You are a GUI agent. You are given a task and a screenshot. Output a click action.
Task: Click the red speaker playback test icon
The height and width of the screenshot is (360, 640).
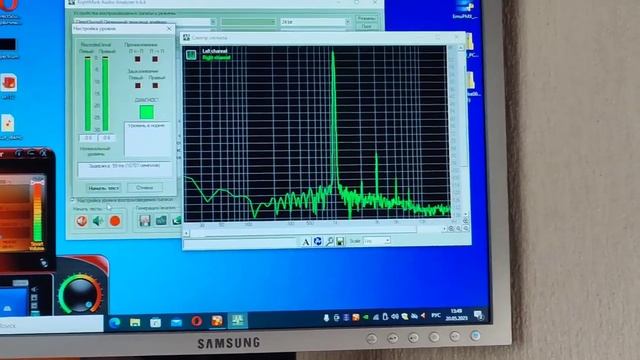click(82, 221)
